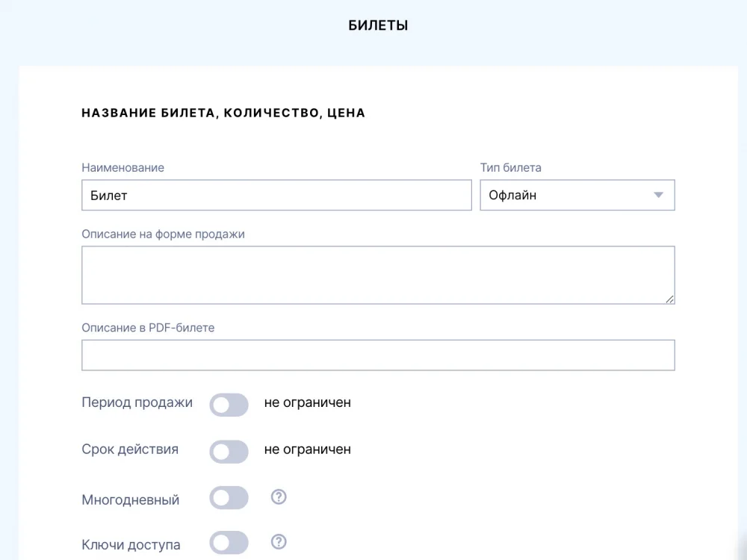747x560 pixels.
Task: Click the resize handle of the sale form description
Action: (669, 299)
